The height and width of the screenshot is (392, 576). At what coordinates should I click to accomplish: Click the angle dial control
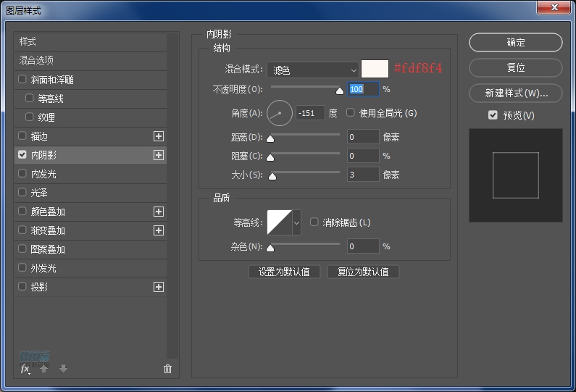click(280, 113)
